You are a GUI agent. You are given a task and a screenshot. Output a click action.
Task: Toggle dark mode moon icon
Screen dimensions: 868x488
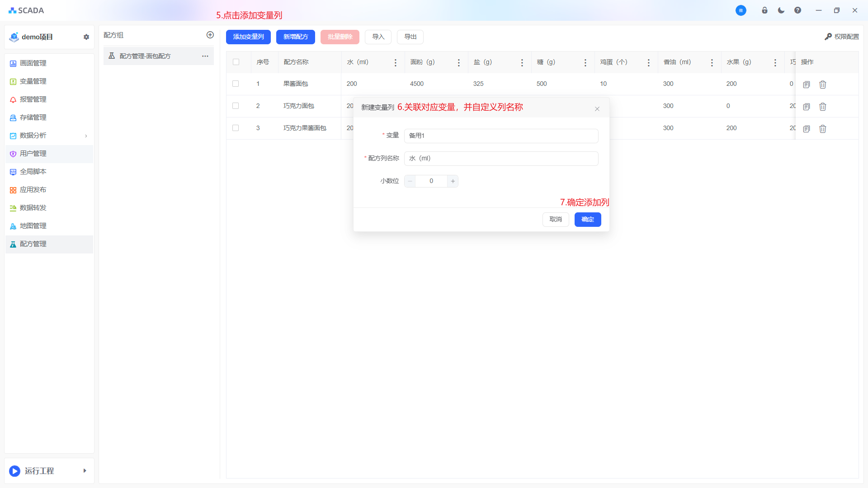(781, 10)
